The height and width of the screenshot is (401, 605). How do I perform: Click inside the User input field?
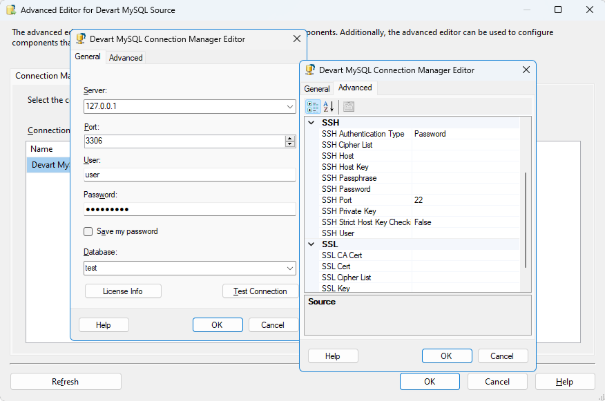click(x=188, y=174)
